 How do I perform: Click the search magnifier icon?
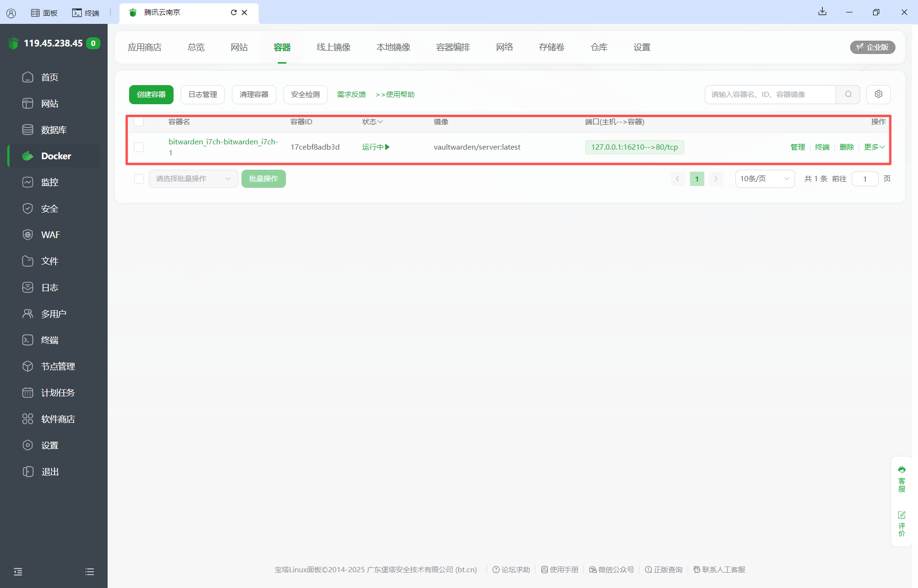coord(848,94)
